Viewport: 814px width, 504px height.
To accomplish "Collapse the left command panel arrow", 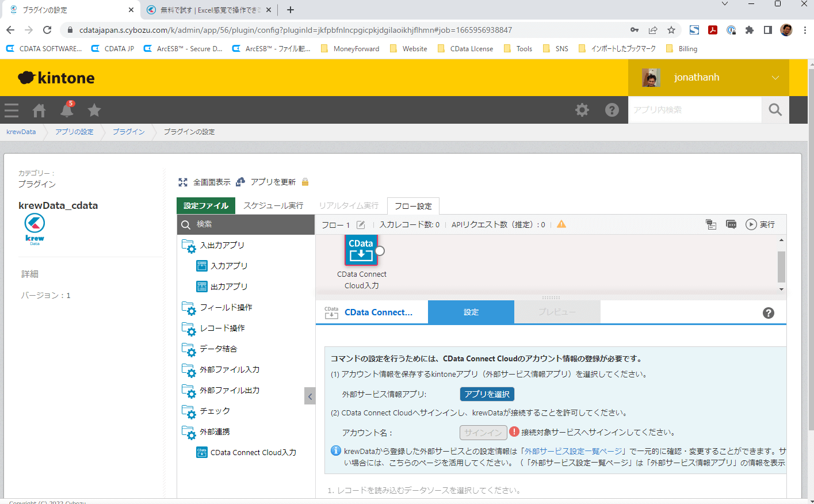I will point(310,396).
